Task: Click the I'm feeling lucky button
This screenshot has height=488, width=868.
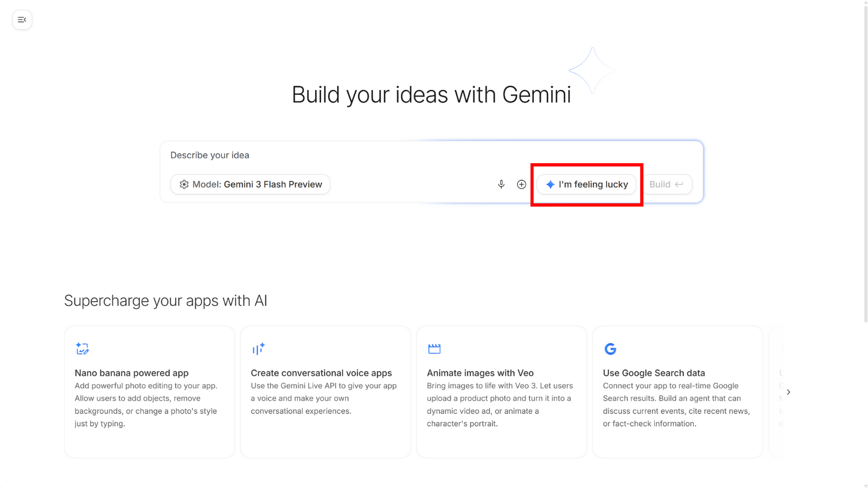Action: point(586,184)
